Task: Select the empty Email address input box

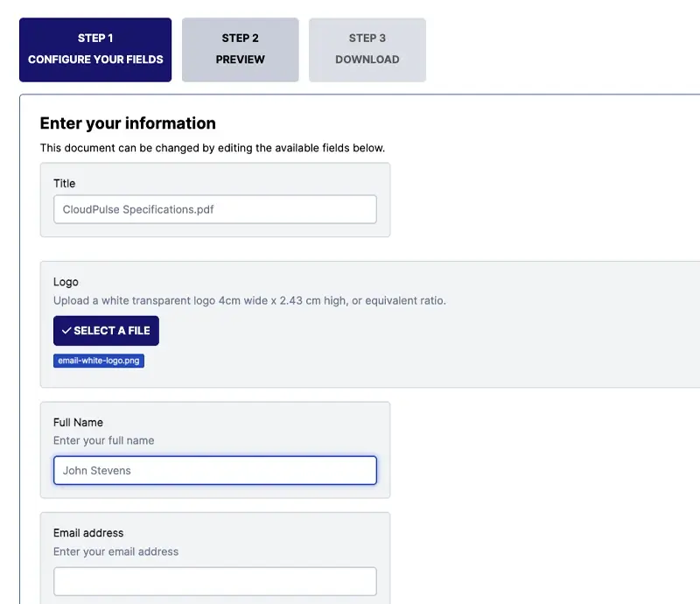Action: coord(215,581)
